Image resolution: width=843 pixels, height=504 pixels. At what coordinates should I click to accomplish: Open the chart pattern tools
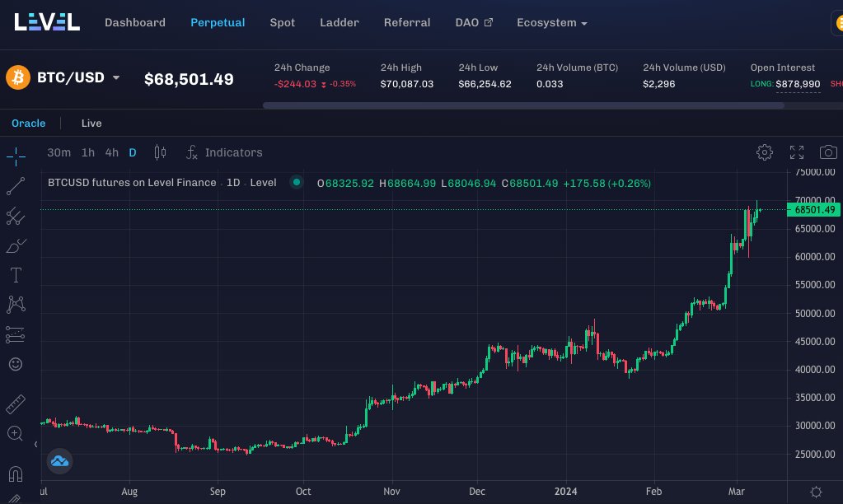tap(16, 305)
